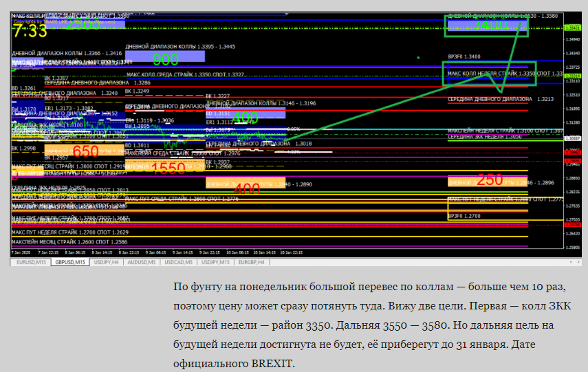Click label ДНЕВНОЙ ДИАПАЗОН КОЛЛЫ 1.3146 - 1.3196
The image size is (588, 372).
[x=261, y=103]
